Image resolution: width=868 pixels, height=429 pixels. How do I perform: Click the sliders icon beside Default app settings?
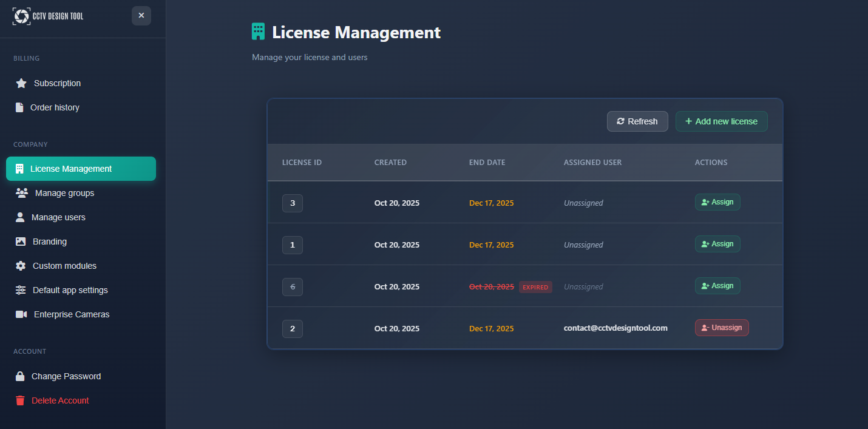[x=21, y=290]
